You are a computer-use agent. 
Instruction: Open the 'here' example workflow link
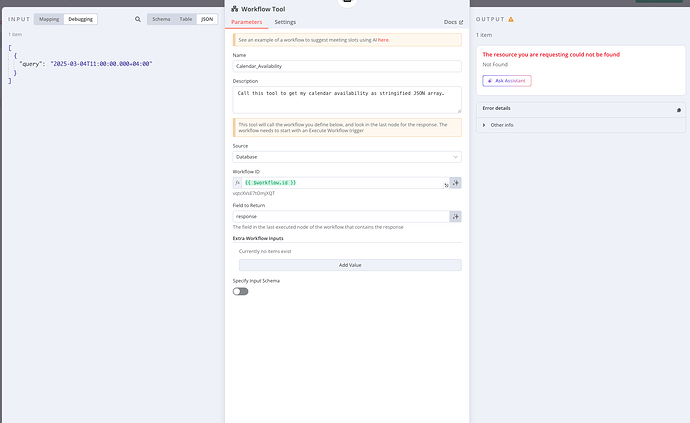click(383, 40)
